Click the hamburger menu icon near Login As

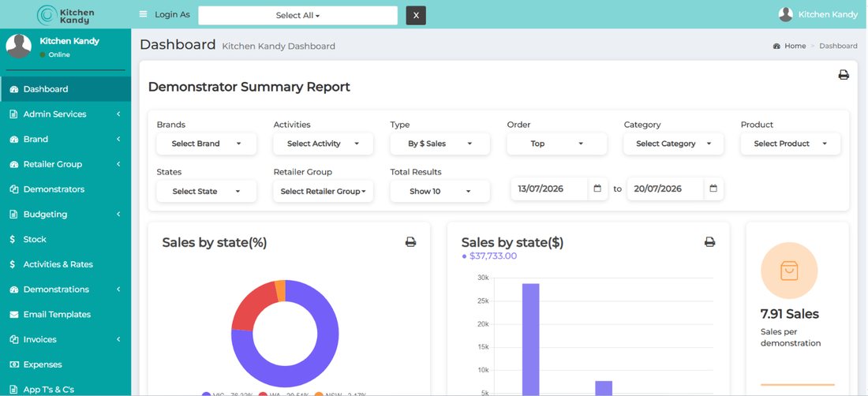click(x=144, y=15)
